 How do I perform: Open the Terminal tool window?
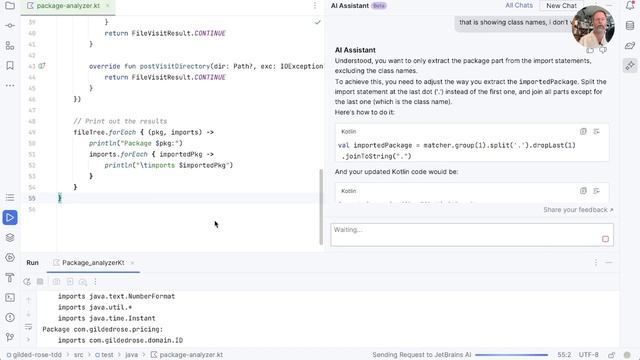coord(10,298)
